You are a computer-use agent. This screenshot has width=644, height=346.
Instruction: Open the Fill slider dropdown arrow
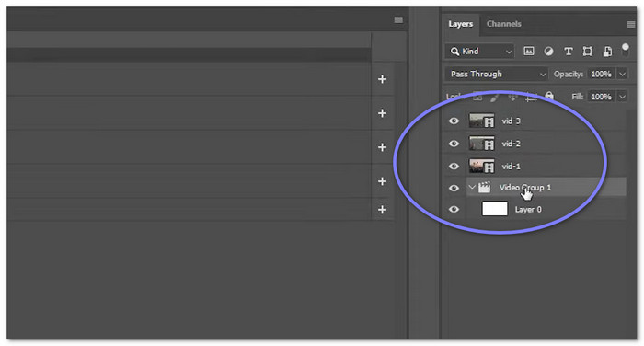click(x=622, y=97)
